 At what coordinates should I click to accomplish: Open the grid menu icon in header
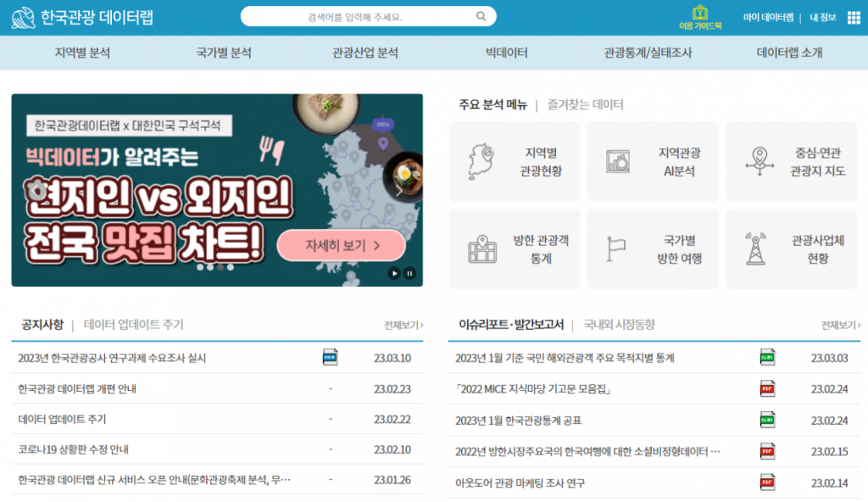click(852, 17)
